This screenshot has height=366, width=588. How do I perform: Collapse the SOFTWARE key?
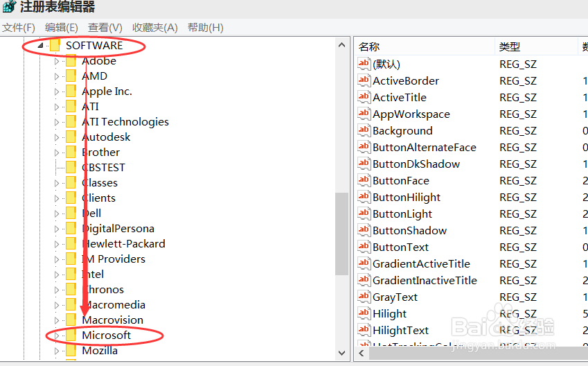pos(40,46)
